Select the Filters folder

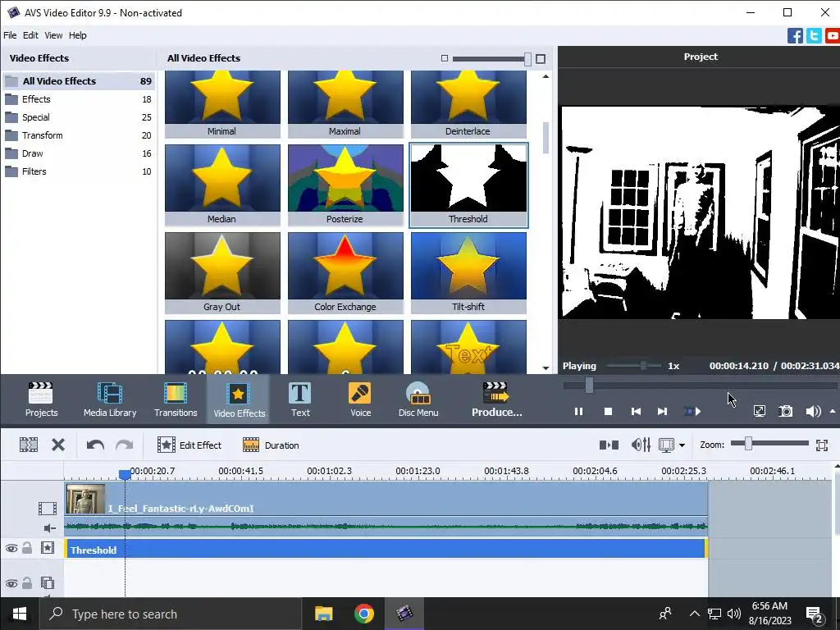(x=78, y=171)
